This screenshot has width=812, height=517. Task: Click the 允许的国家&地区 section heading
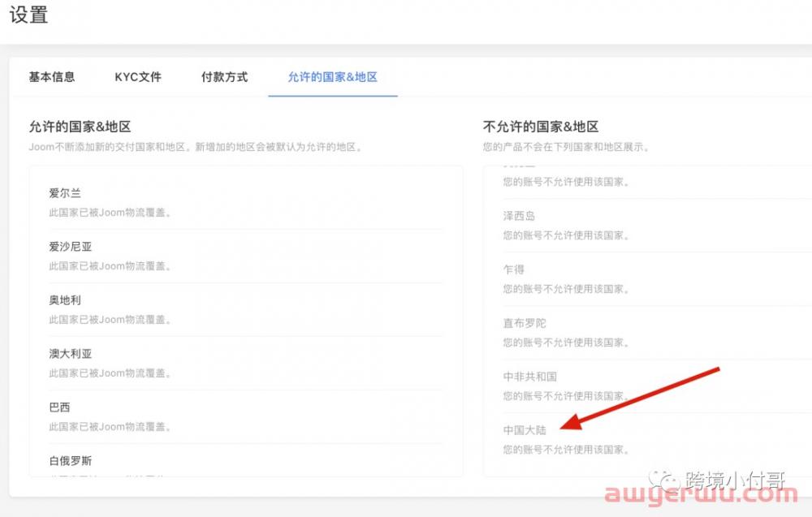pos(80,127)
